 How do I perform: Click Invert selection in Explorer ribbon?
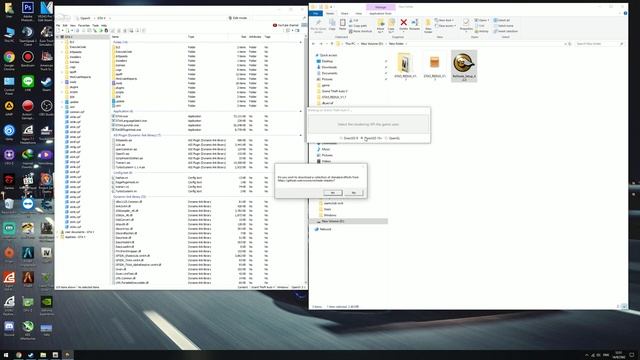click(505, 31)
